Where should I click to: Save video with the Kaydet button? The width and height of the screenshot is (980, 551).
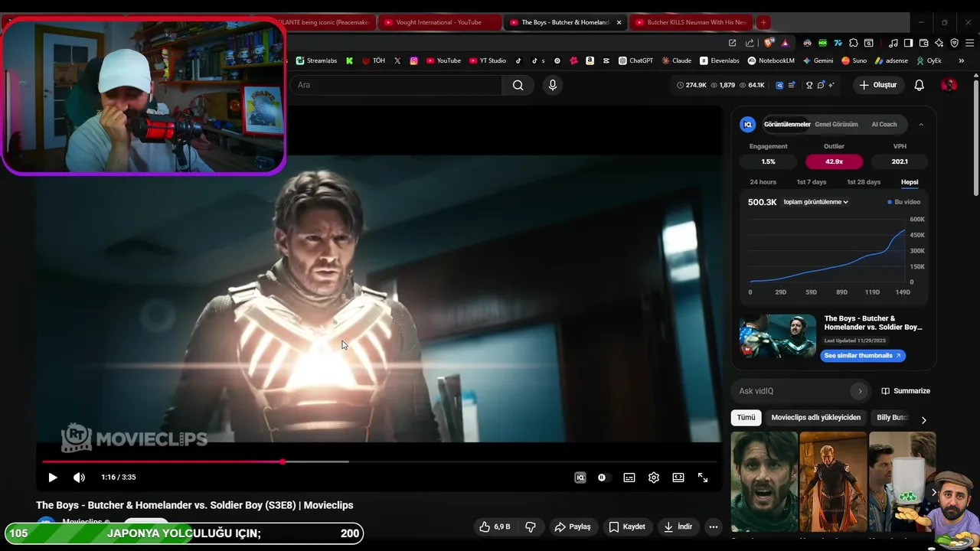coord(627,527)
